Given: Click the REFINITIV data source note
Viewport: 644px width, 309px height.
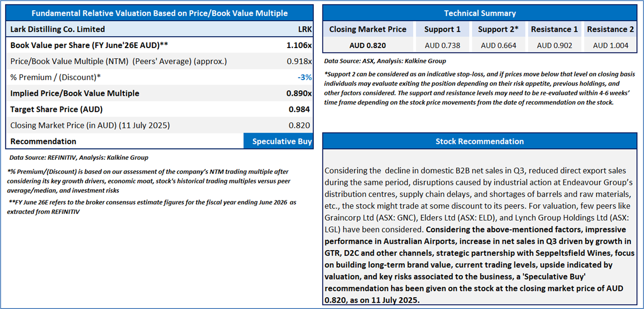Looking at the screenshot, I should 79,158.
